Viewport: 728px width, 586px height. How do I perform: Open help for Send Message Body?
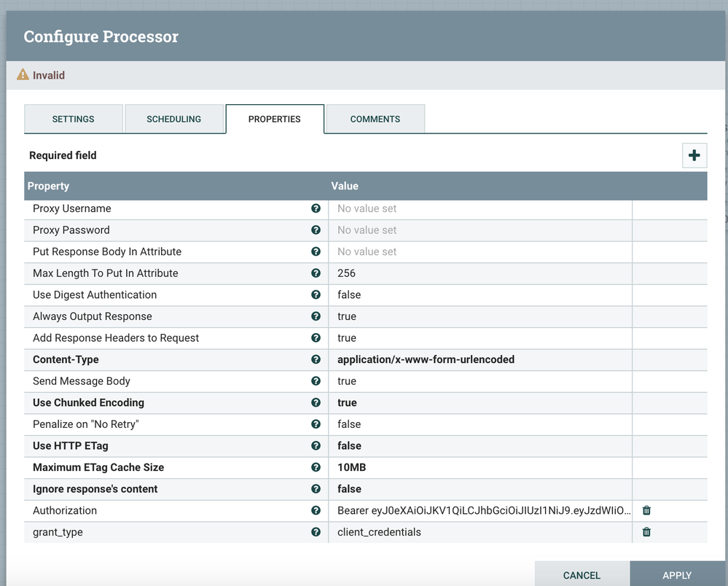(316, 381)
